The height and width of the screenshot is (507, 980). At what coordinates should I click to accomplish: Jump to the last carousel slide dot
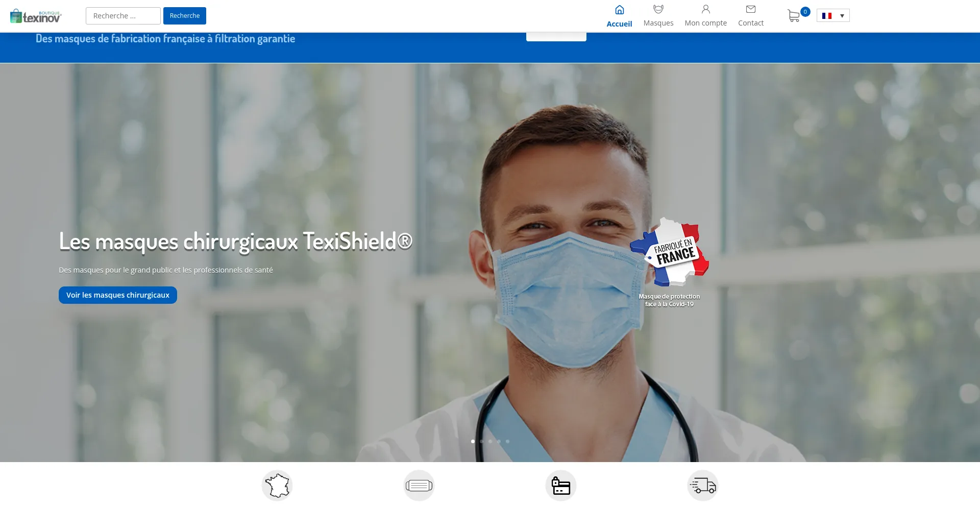point(507,441)
